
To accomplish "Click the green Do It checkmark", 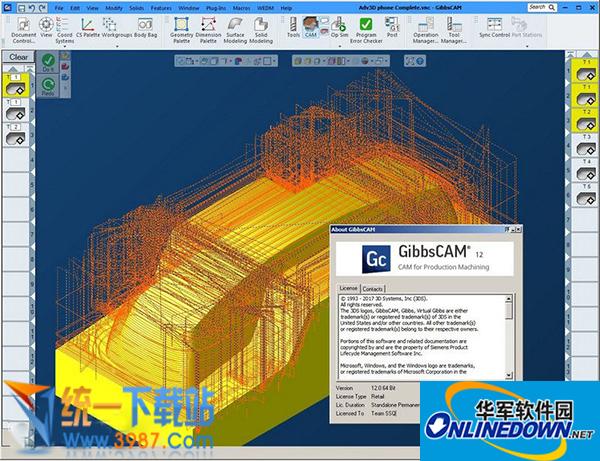I will pyautogui.click(x=48, y=62).
